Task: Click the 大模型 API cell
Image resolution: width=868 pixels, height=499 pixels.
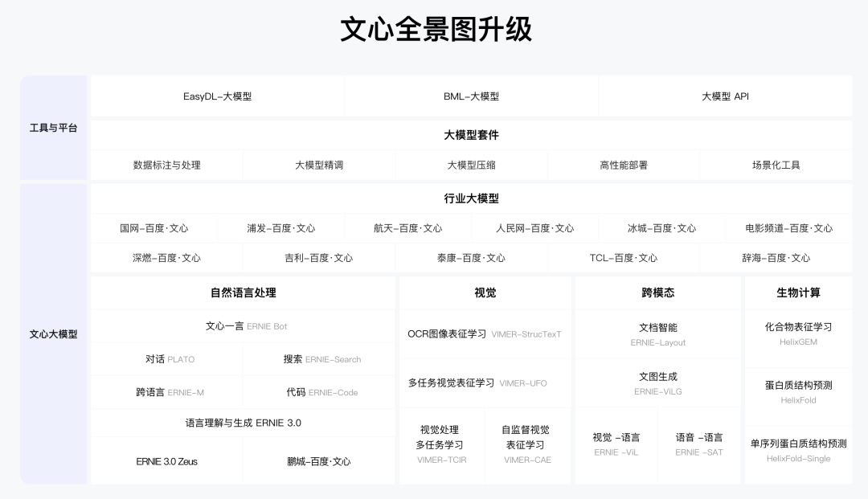Action: 725,96
